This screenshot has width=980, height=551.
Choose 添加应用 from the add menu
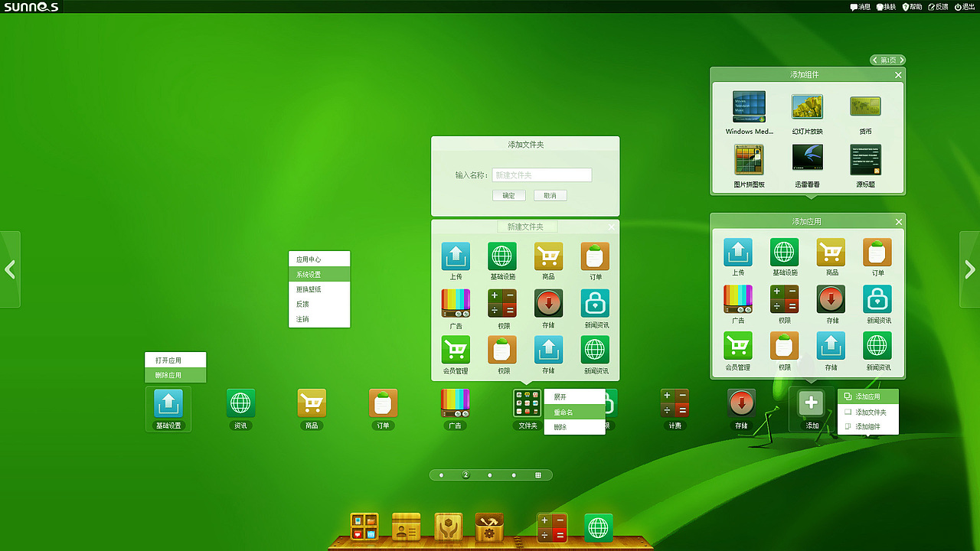868,397
